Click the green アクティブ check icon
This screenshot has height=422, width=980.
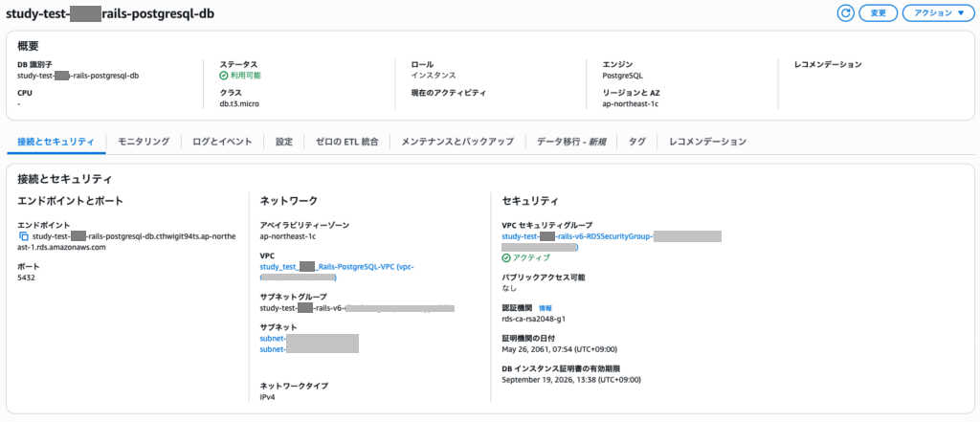click(506, 258)
